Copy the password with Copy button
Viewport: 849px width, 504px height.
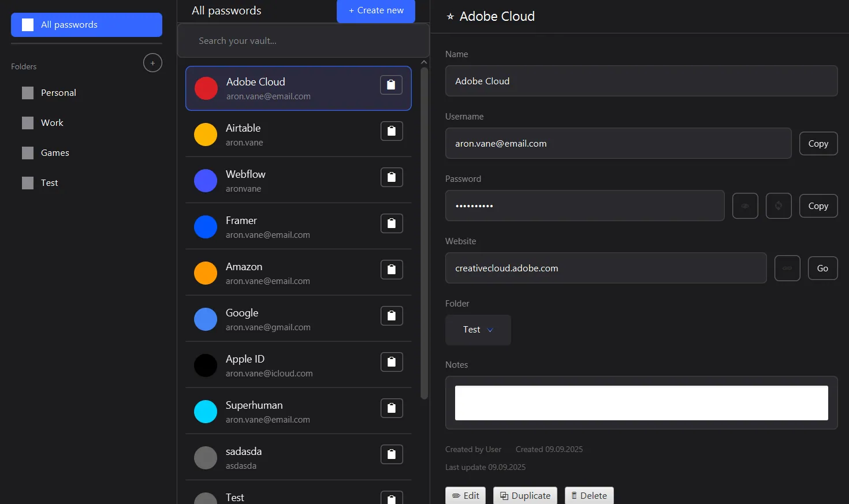pos(818,206)
